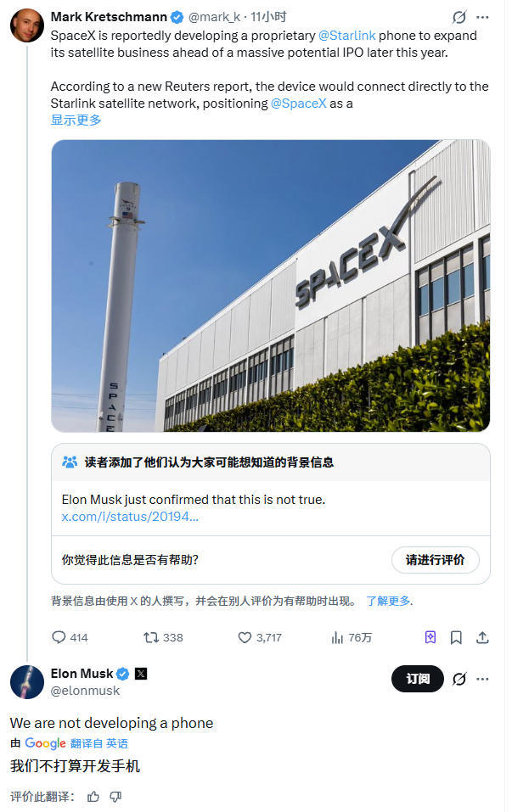
Task: Open Grok icon on Mark Kretschmann's tweet
Action: 459,17
